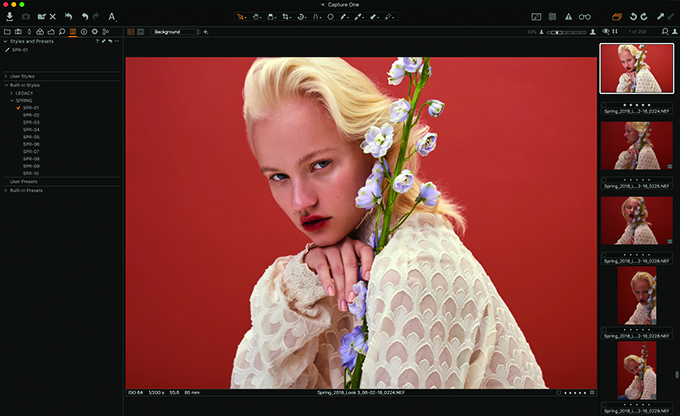Open the Details tool tab magnifier icon
680x416 pixels.
coord(62,32)
